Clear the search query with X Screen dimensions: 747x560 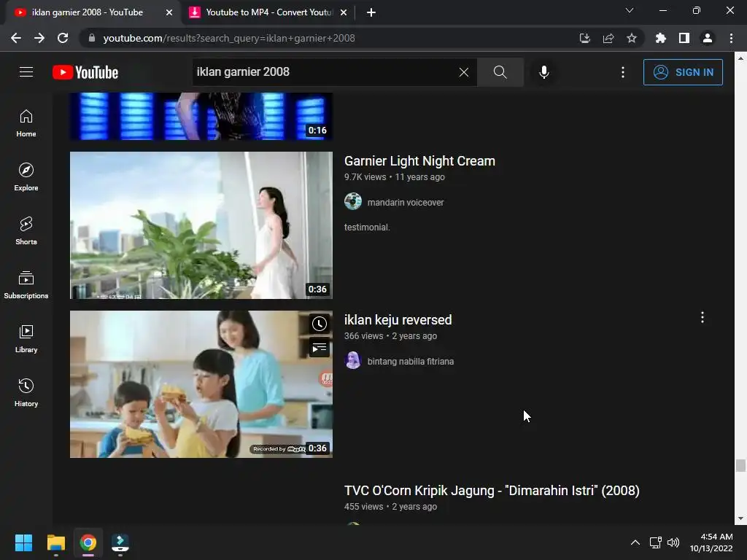click(x=463, y=72)
